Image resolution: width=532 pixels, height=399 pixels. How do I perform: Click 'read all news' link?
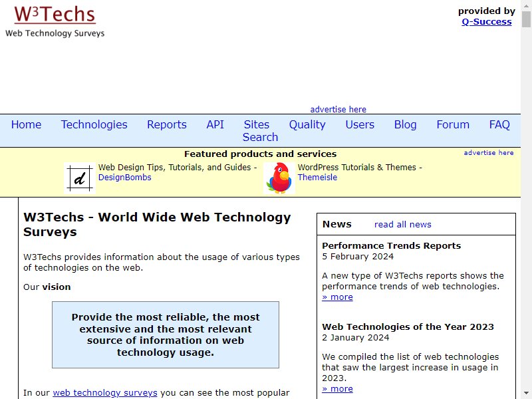coord(403,224)
